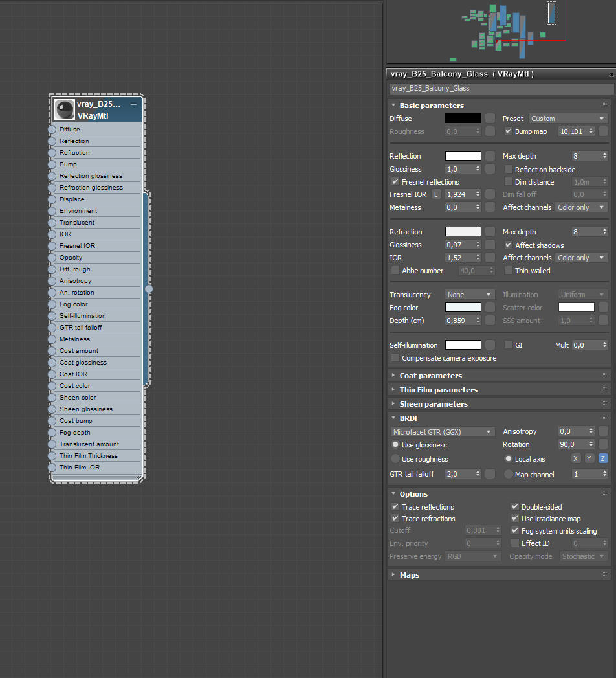Enable Compensate camera exposure
This screenshot has height=678, width=616.
click(x=395, y=358)
